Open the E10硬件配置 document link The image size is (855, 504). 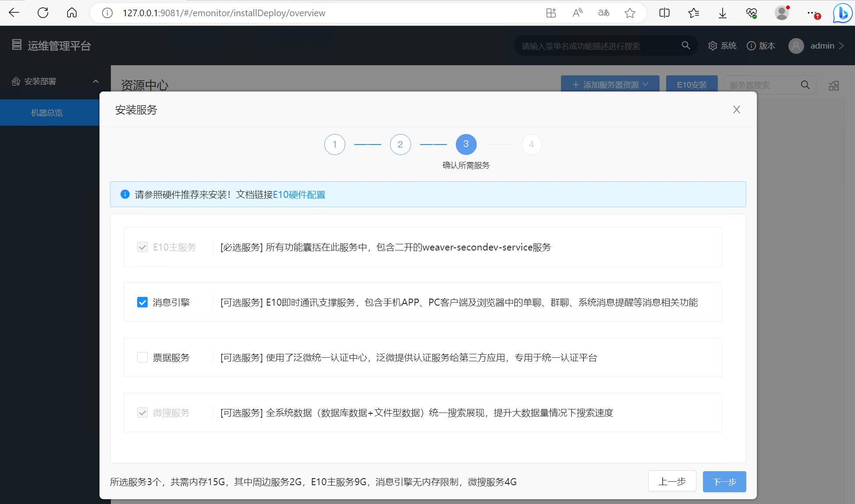pyautogui.click(x=299, y=194)
